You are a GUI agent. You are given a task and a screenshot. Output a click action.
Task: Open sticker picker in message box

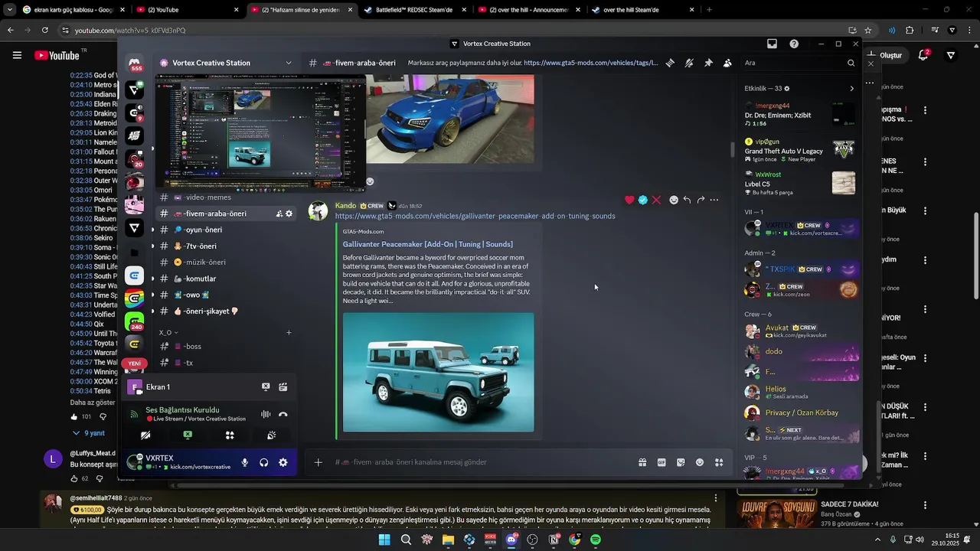[681, 462]
